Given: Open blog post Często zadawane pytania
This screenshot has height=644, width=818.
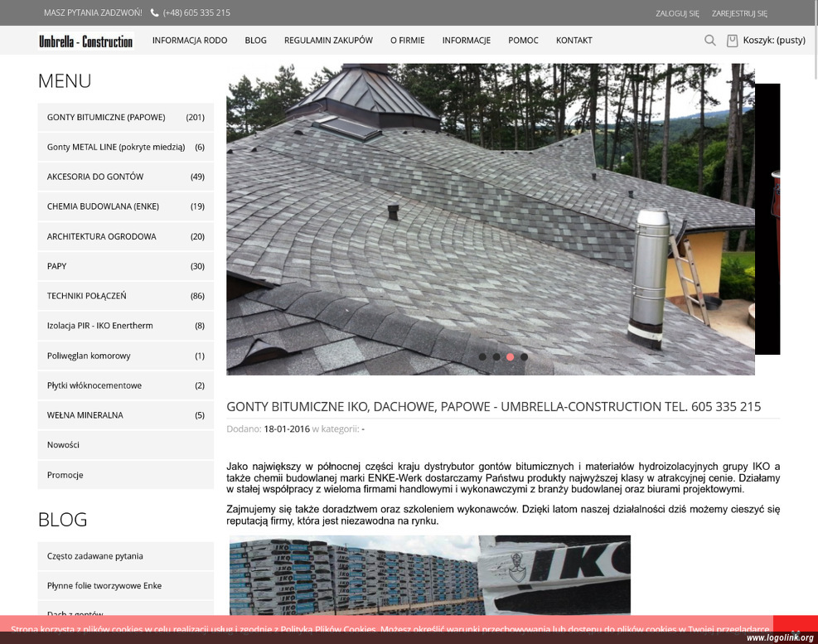Looking at the screenshot, I should (x=126, y=556).
